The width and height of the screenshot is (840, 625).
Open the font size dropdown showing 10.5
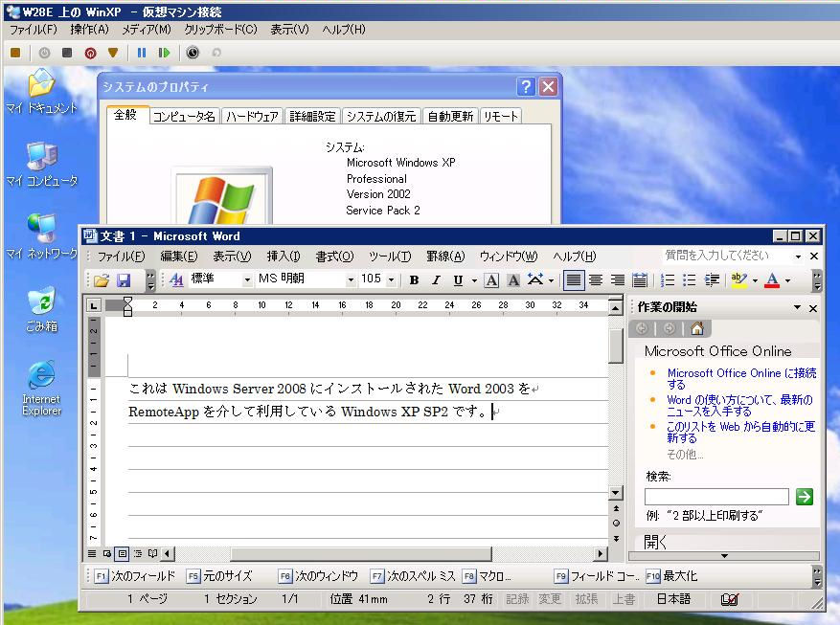[391, 279]
